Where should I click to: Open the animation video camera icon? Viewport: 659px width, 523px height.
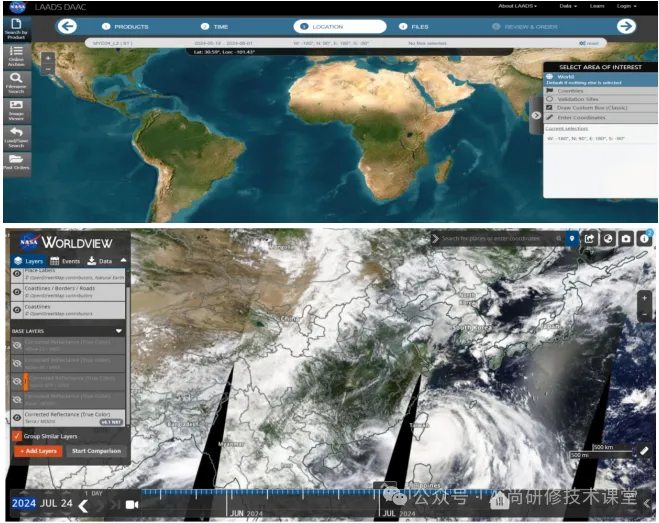(x=132, y=504)
